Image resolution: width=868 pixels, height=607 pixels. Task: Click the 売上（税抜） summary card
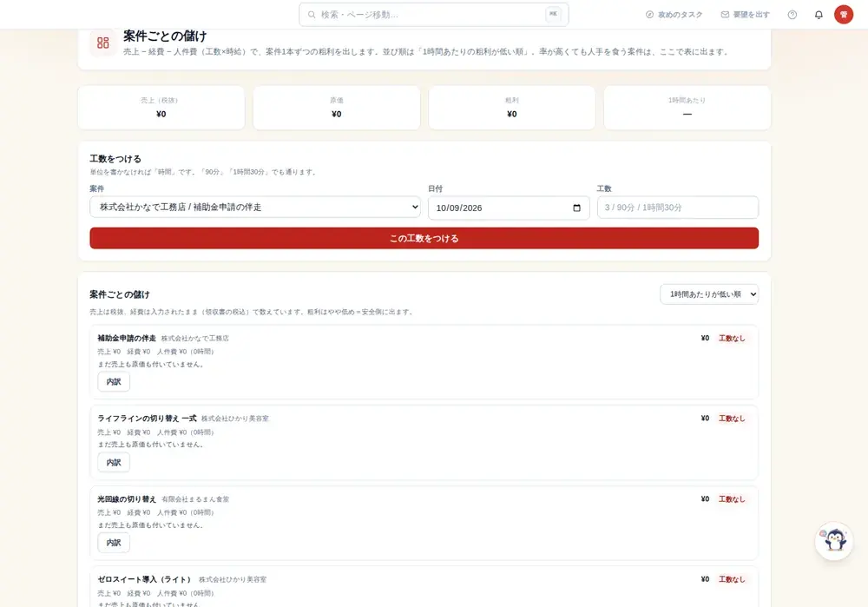pos(161,108)
